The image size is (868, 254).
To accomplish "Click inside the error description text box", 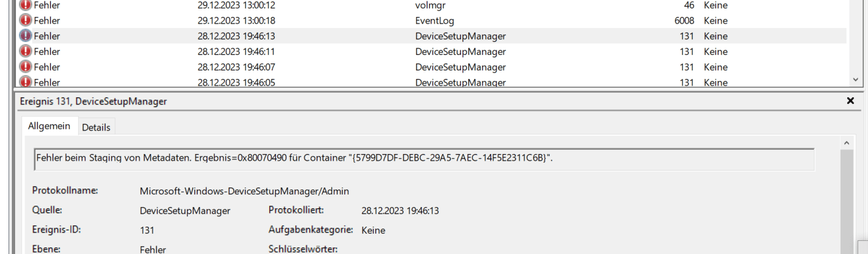I will coord(424,159).
